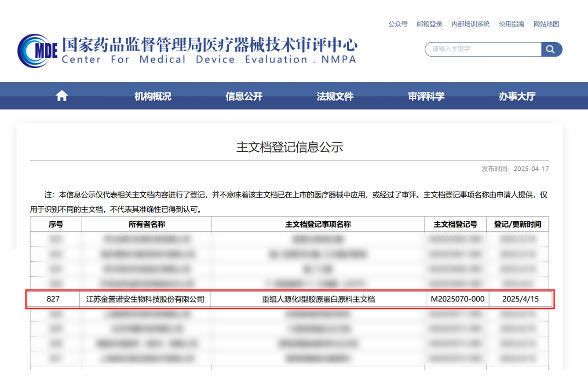Click the 主文档登记号 column header
Viewport: 588px width, 378px height.
tap(455, 224)
